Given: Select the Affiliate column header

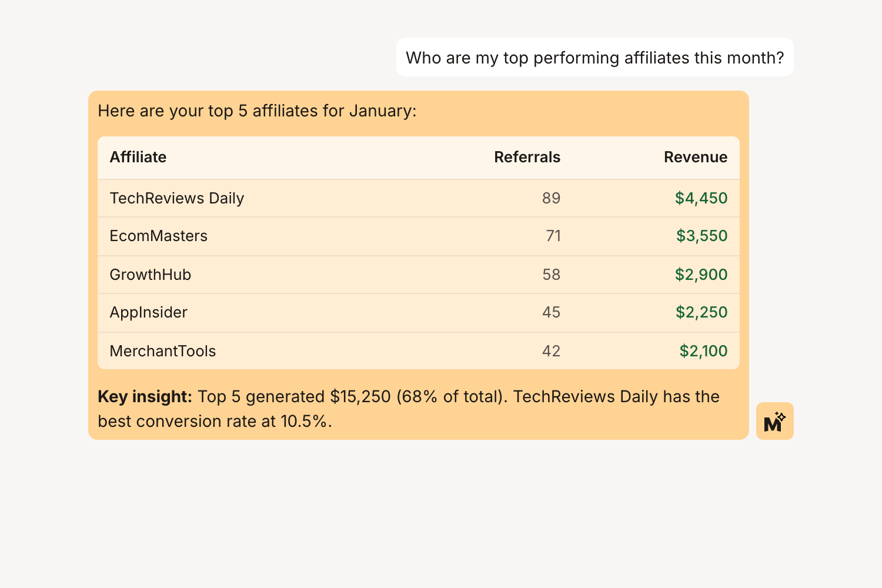Looking at the screenshot, I should 138,157.
